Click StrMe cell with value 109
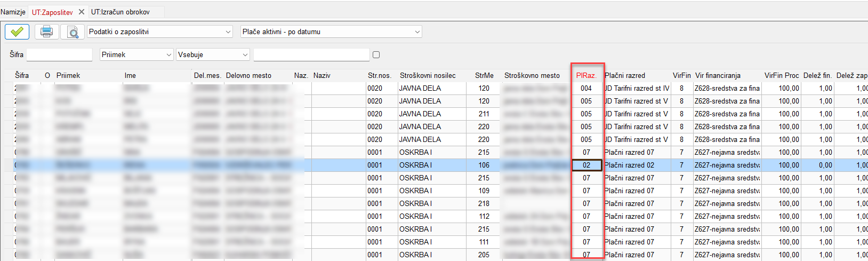Image resolution: width=868 pixels, height=261 pixels. [x=484, y=191]
